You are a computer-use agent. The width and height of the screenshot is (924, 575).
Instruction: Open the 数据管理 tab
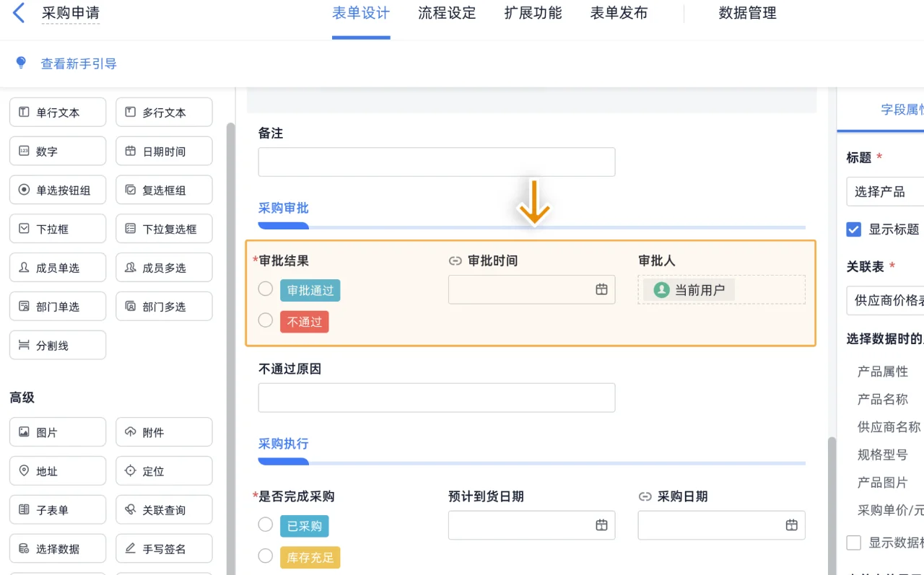pos(747,13)
